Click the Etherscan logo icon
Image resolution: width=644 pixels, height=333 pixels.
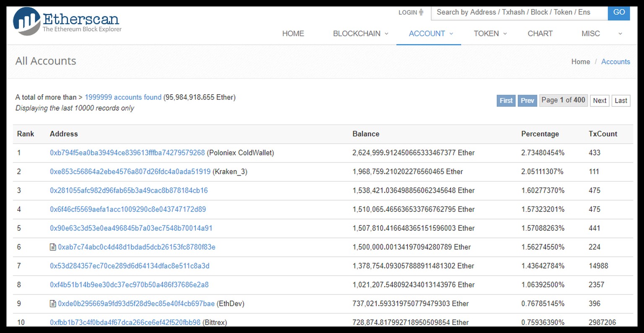pyautogui.click(x=27, y=21)
